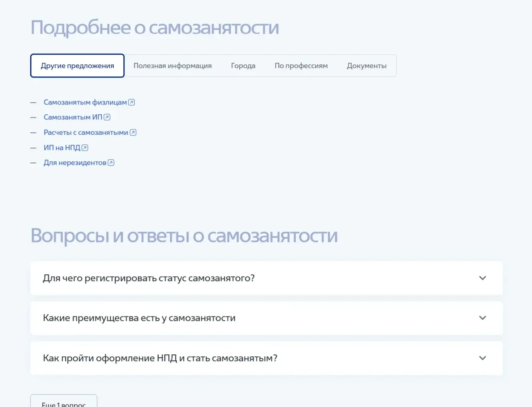Click external-link icon beside ИП на НПД
The image size is (532, 407).
pos(85,148)
